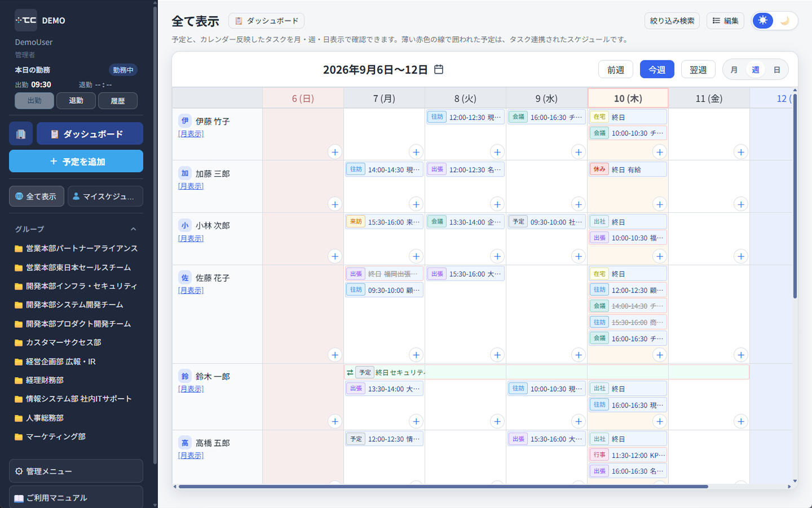Click vertical scrollbar of schedule grid
The width and height of the screenshot is (812, 508).
pyautogui.click(x=795, y=195)
